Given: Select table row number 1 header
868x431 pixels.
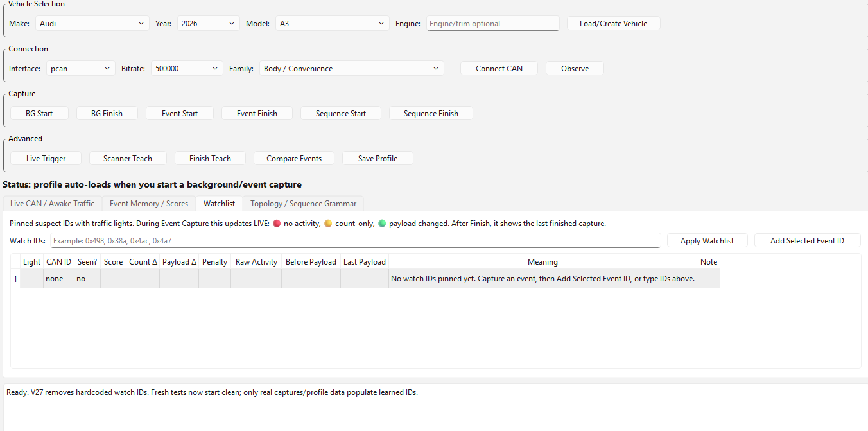Looking at the screenshot, I should [15, 279].
